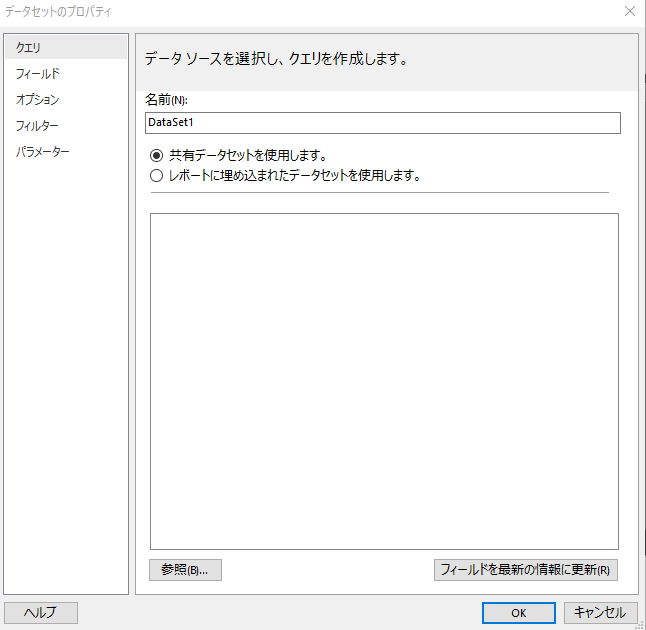Viewport: 646px width, 630px height.
Task: Click フィールドを最新の情報に更新 button
Action: tap(527, 570)
